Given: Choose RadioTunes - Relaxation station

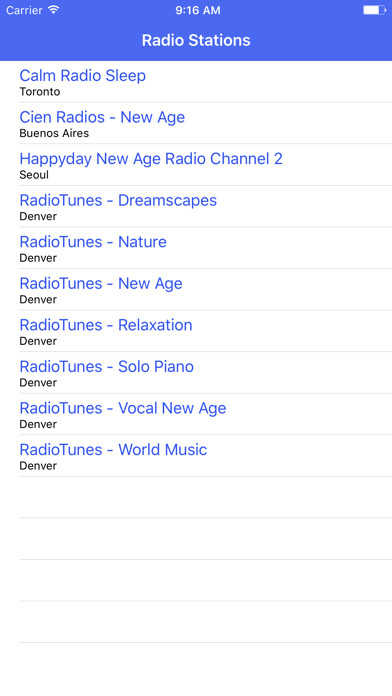Looking at the screenshot, I should pos(196,331).
